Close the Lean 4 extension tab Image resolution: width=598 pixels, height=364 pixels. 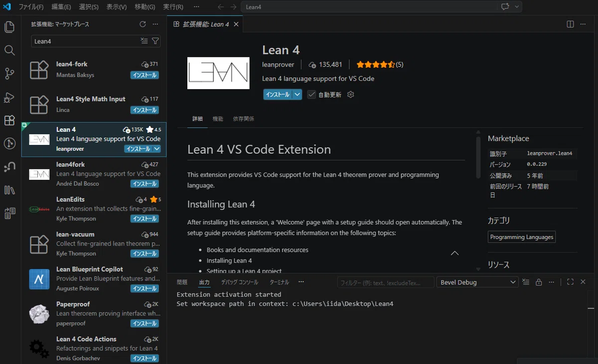236,24
